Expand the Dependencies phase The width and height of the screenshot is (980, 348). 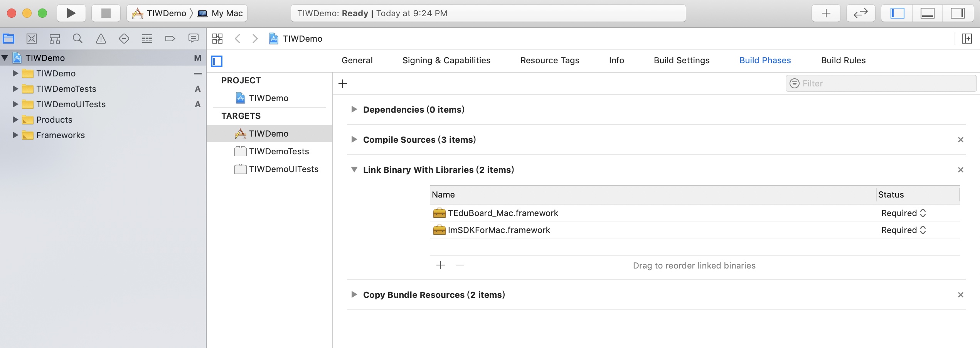pyautogui.click(x=354, y=110)
